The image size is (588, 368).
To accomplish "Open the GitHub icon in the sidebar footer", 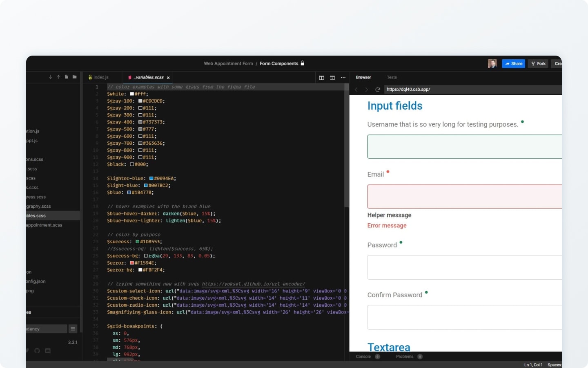I will tap(37, 351).
